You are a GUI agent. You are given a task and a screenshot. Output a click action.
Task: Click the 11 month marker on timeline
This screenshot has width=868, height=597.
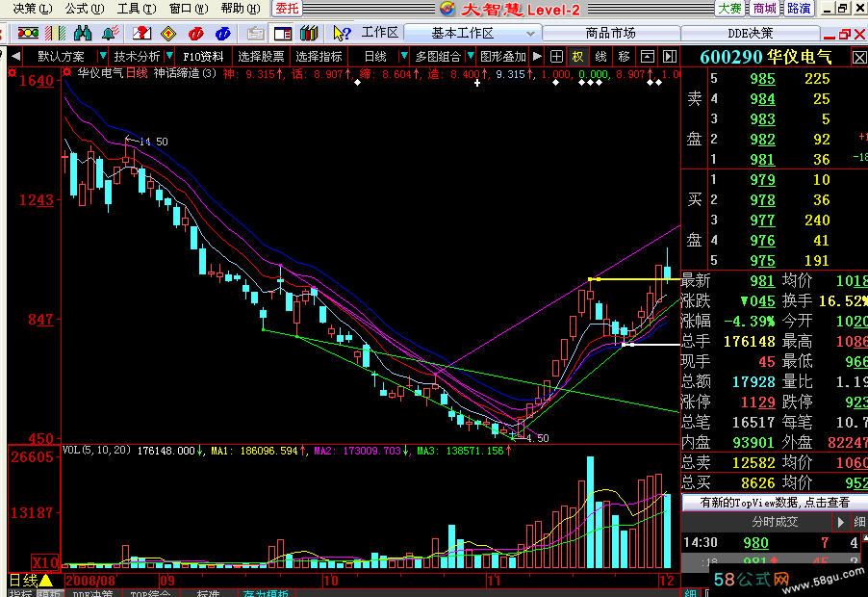(x=494, y=581)
